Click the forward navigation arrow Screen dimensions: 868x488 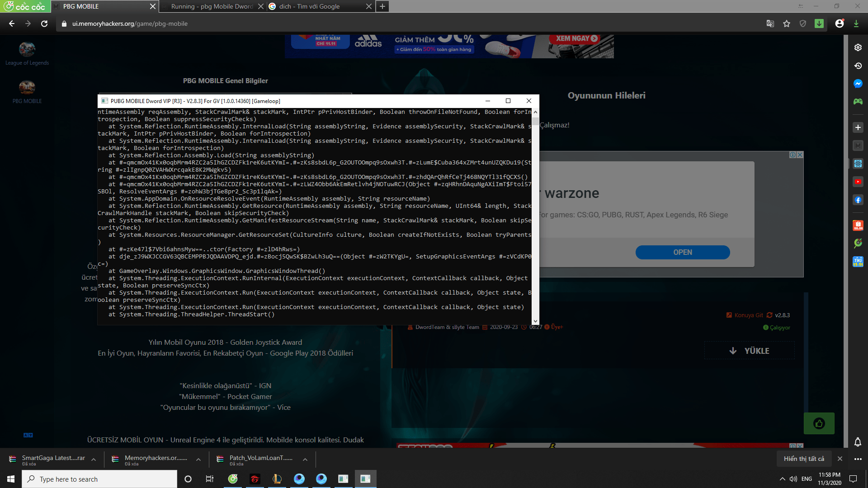[28, 23]
